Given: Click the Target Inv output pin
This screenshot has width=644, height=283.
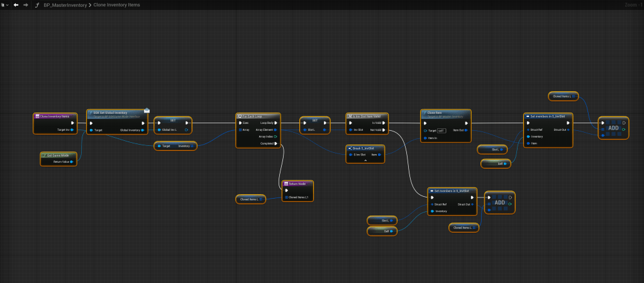Looking at the screenshot, I should tap(72, 130).
